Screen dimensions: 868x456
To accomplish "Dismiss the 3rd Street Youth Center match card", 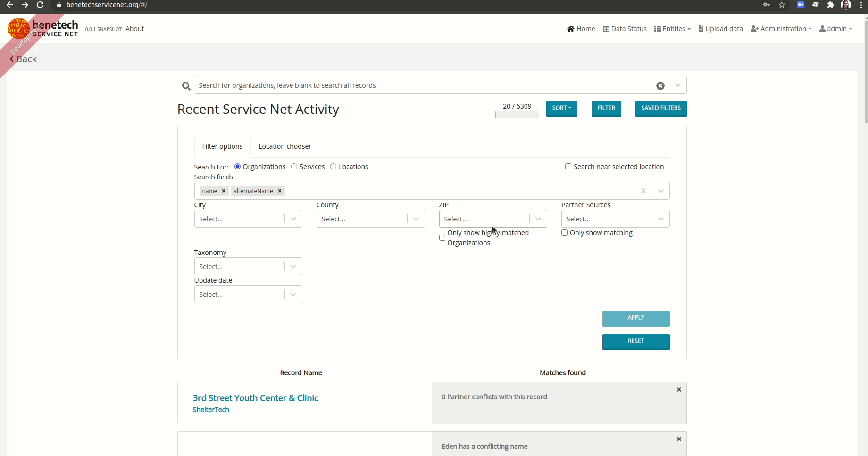I will click(679, 389).
